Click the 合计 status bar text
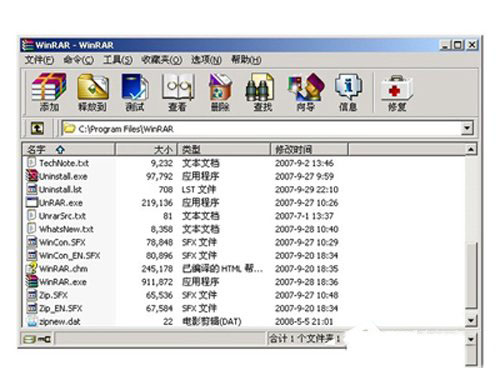 (x=304, y=339)
